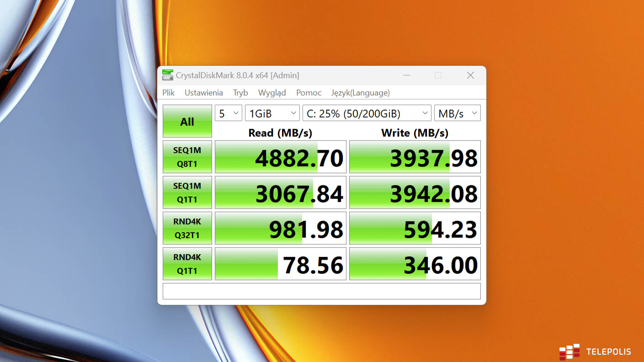Screen dimensions: 644x362
Task: Open the Plik menu
Action: [x=168, y=93]
